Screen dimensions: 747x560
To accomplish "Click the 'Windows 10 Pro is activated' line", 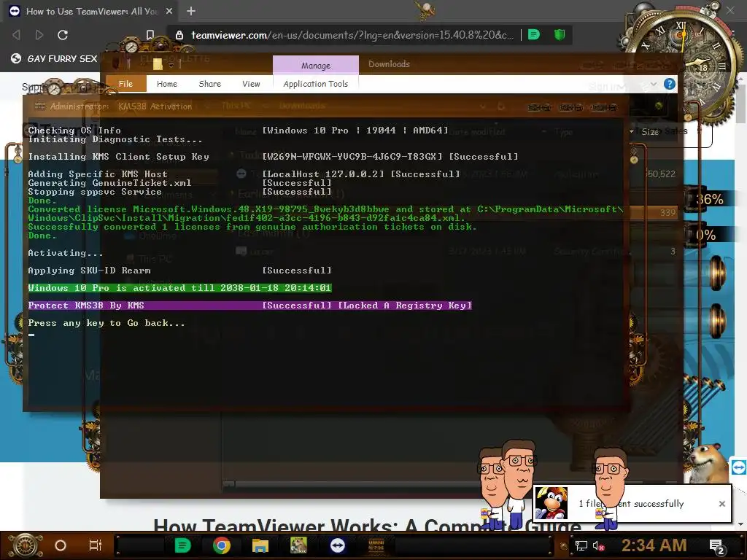I will (179, 287).
